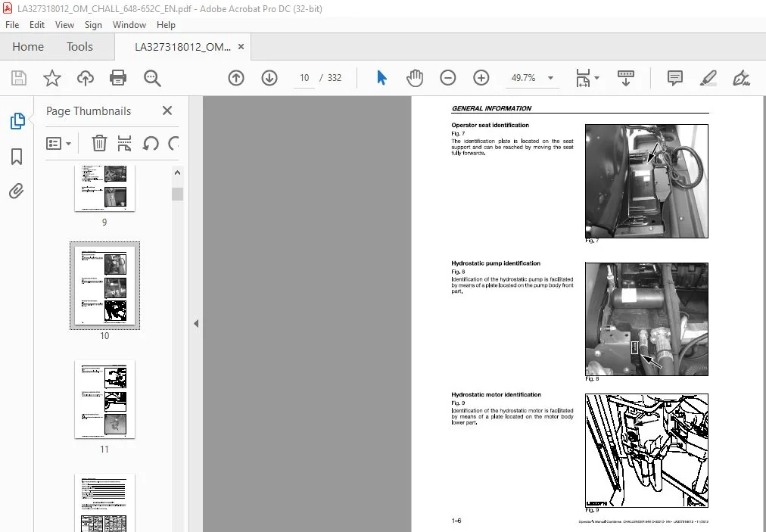Click the 'GENERAL INFORMATION' page header
The image size is (766, 532).
[491, 108]
